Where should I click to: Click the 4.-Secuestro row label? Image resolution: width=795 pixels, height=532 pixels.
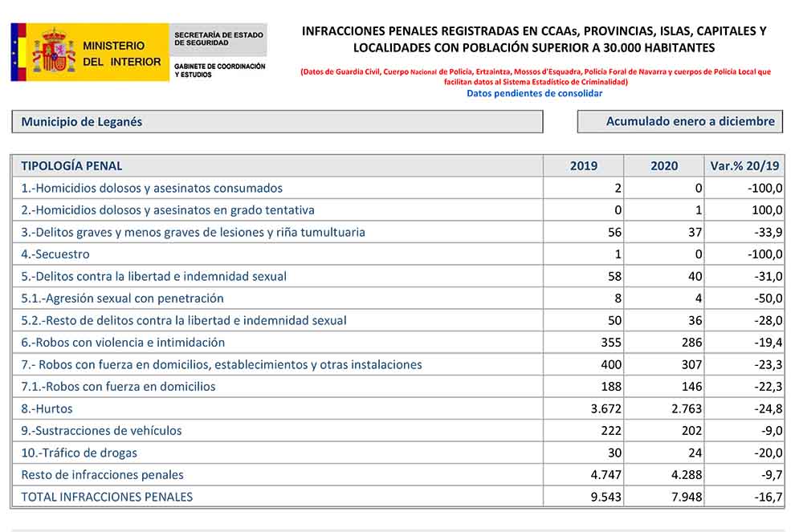(55, 254)
